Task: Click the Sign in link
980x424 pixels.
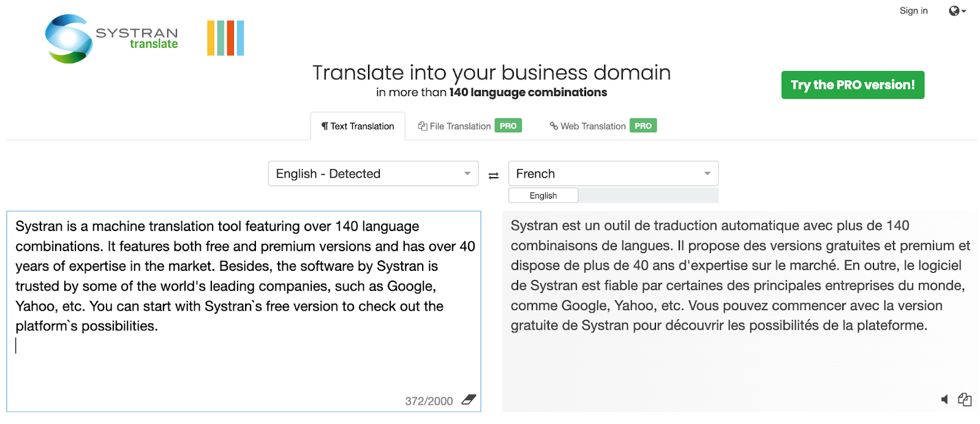Action: [913, 10]
